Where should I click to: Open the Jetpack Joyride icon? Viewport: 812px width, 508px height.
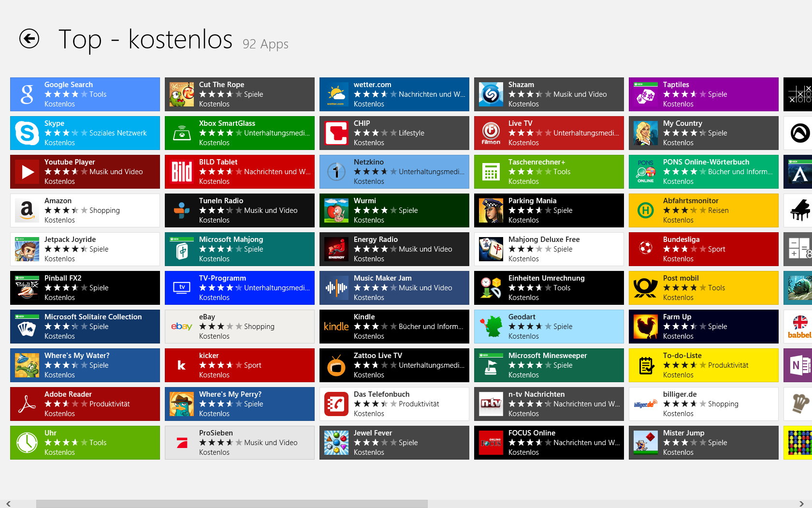point(27,249)
